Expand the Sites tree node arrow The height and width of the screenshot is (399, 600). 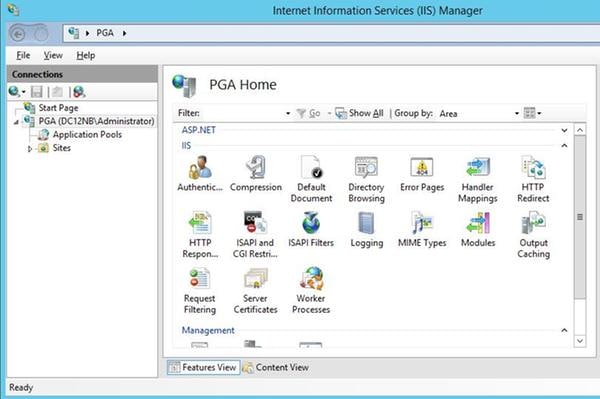coord(30,148)
